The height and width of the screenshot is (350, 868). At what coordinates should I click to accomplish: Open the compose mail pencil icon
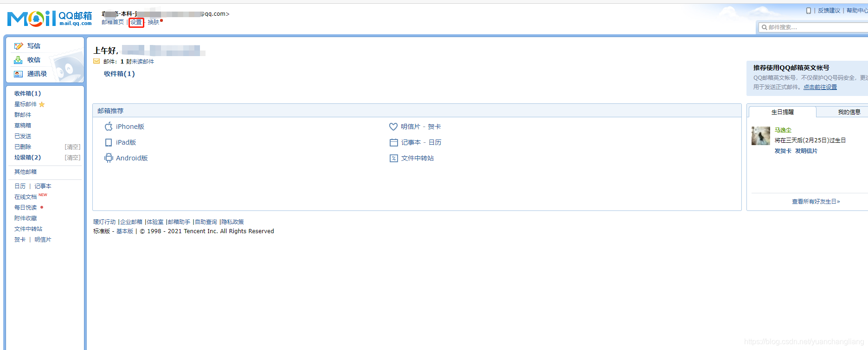pyautogui.click(x=19, y=46)
